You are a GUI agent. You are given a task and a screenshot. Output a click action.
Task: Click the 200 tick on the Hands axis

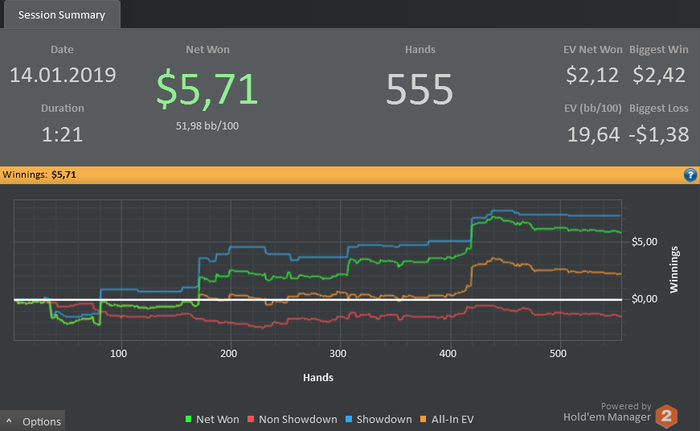click(229, 354)
